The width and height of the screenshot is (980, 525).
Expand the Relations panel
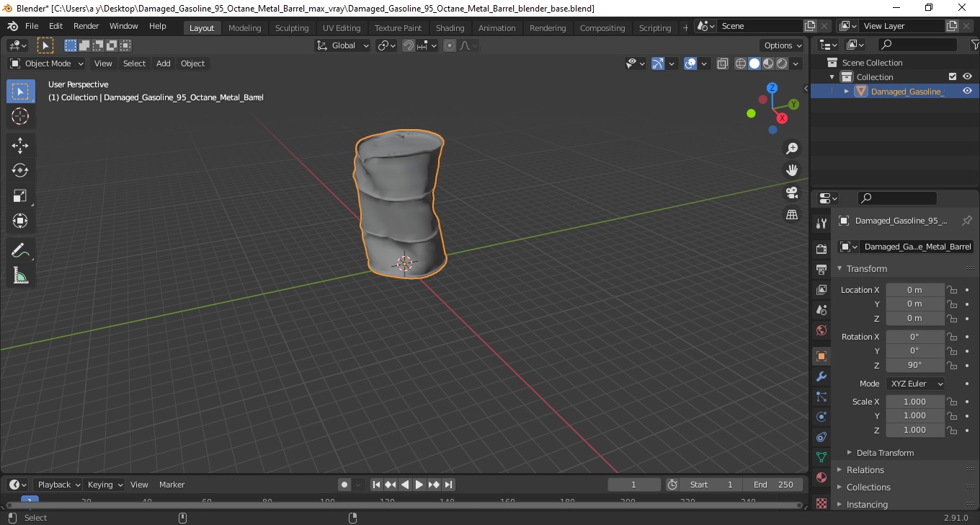tap(865, 470)
